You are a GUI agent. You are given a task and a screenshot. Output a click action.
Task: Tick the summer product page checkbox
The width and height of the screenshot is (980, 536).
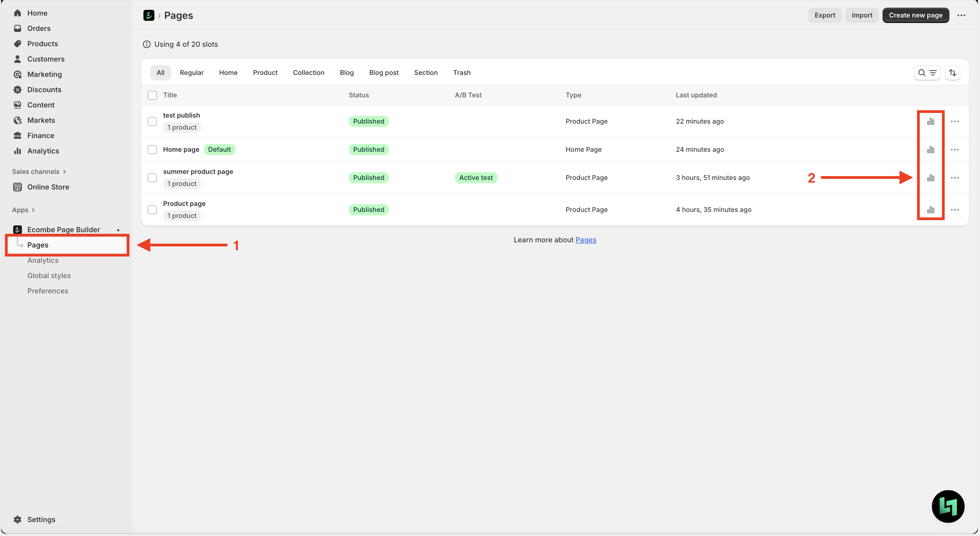(x=152, y=178)
